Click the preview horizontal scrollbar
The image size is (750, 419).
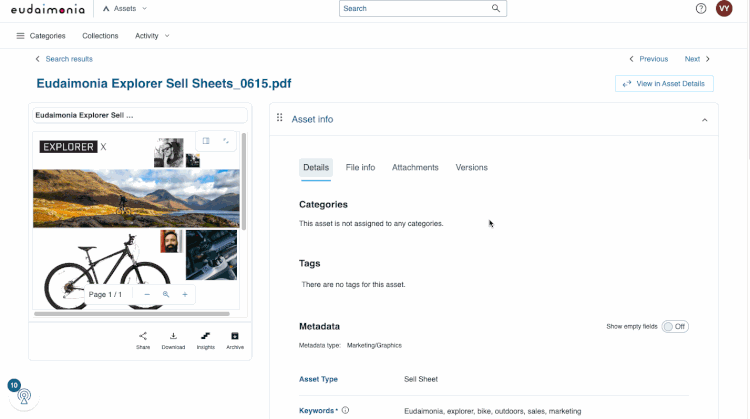click(132, 314)
